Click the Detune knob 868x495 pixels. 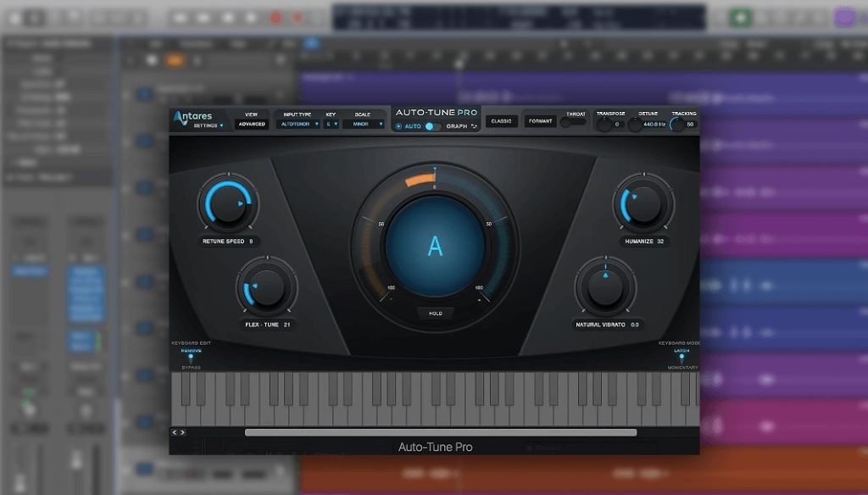point(636,124)
